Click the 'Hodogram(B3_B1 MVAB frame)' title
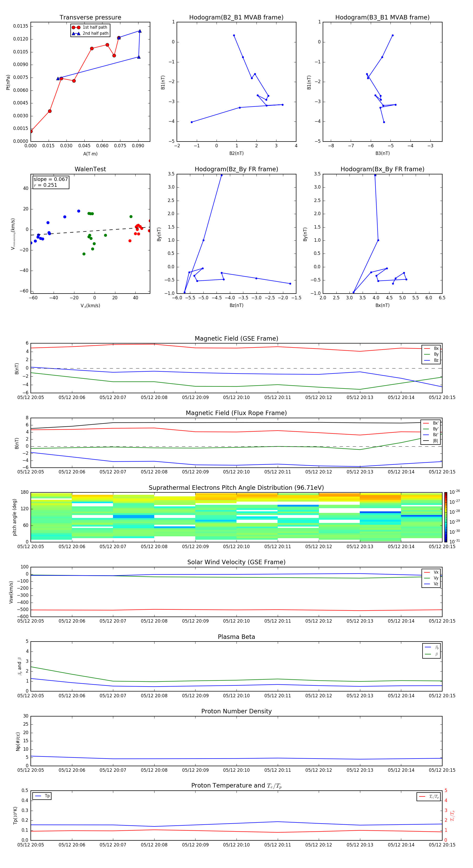473x868 pixels. pos(382,18)
